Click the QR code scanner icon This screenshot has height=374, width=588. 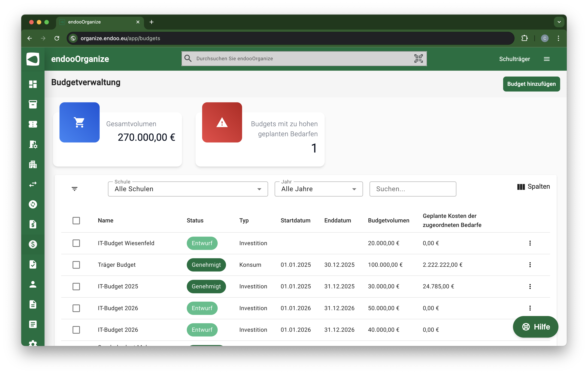coord(418,59)
